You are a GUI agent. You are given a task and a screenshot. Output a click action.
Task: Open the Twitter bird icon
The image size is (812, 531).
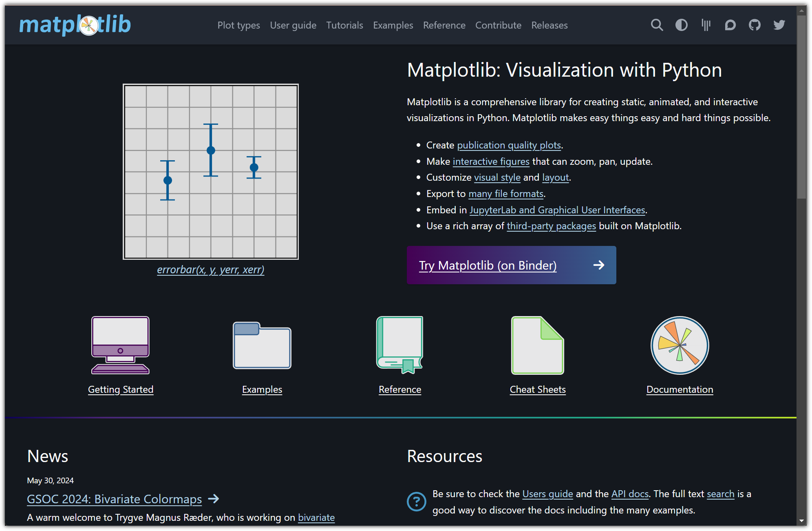click(779, 25)
